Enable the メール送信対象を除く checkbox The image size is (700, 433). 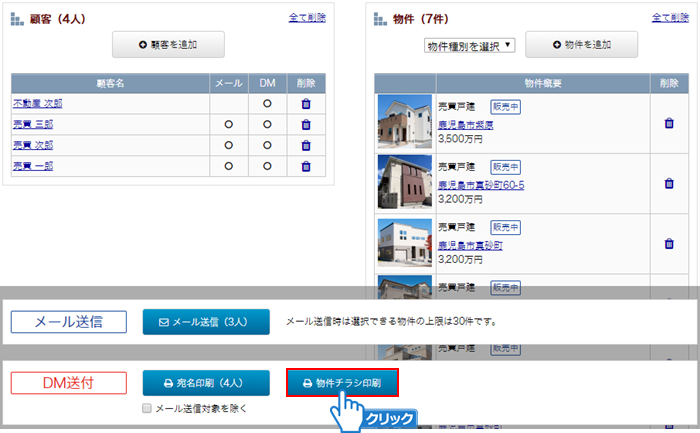coord(147,408)
